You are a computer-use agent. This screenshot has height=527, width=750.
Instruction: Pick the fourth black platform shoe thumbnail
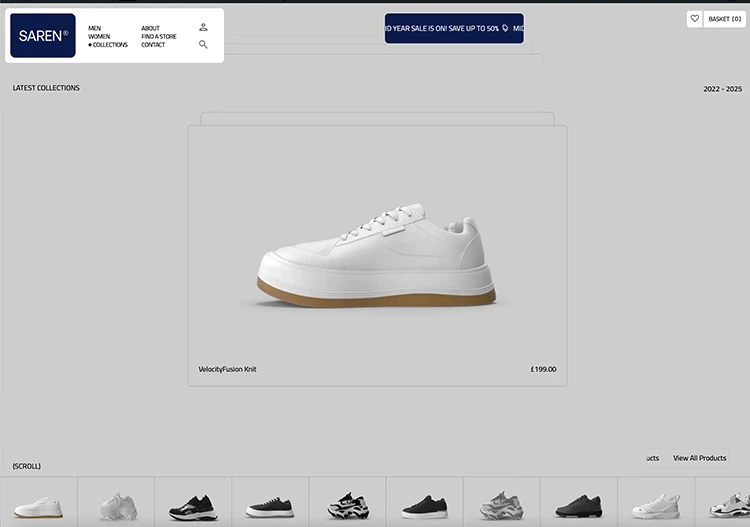[269, 505]
